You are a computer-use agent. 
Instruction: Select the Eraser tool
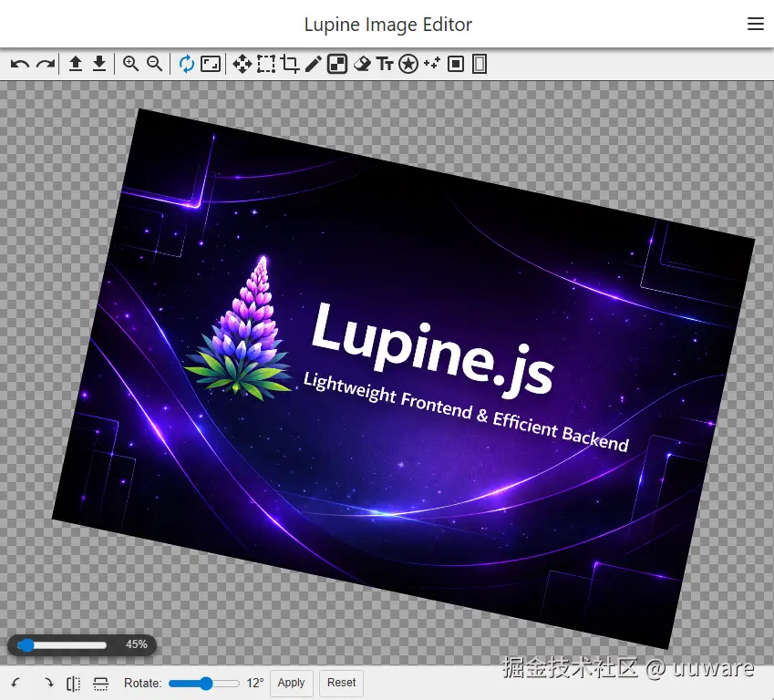[x=362, y=64]
